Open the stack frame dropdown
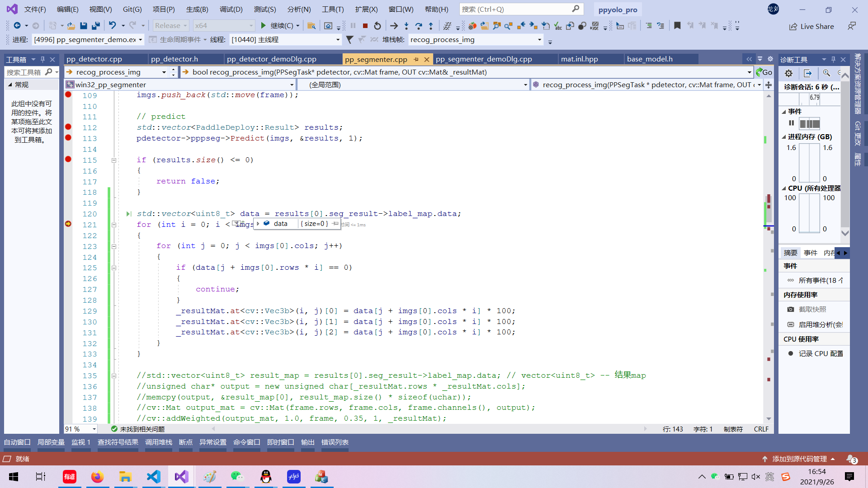The height and width of the screenshot is (488, 868). click(539, 40)
